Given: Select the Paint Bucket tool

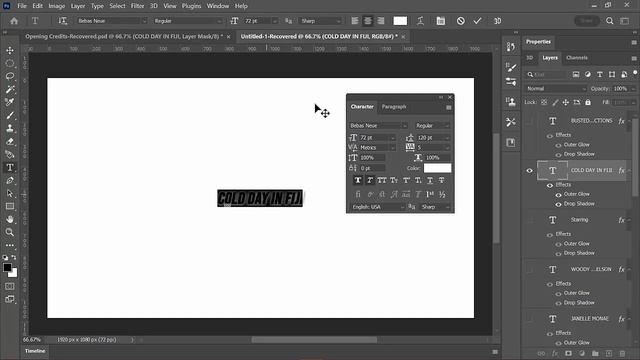Looking at the screenshot, I should 10,155.
